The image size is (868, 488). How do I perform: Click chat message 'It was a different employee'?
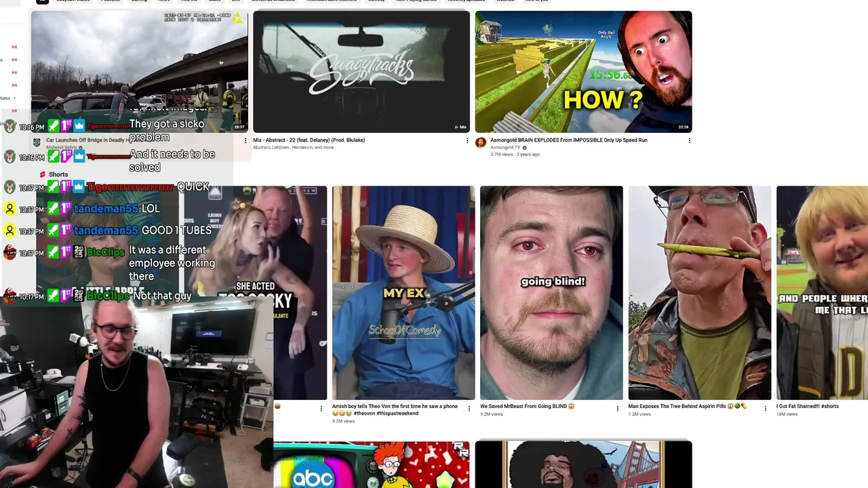click(172, 263)
